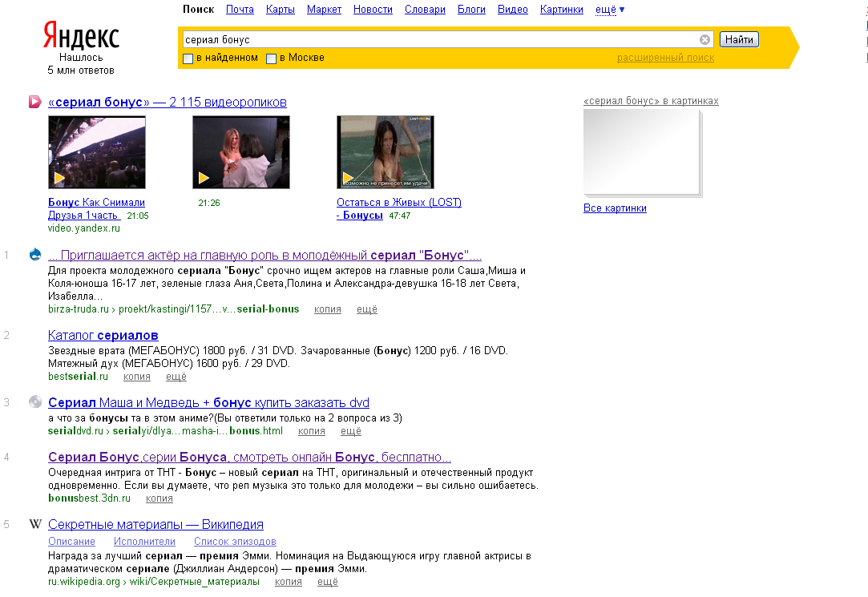Image resolution: width=868 pixels, height=597 pixels.
Task: Enable the "в найденном" checkbox
Action: click(x=188, y=58)
